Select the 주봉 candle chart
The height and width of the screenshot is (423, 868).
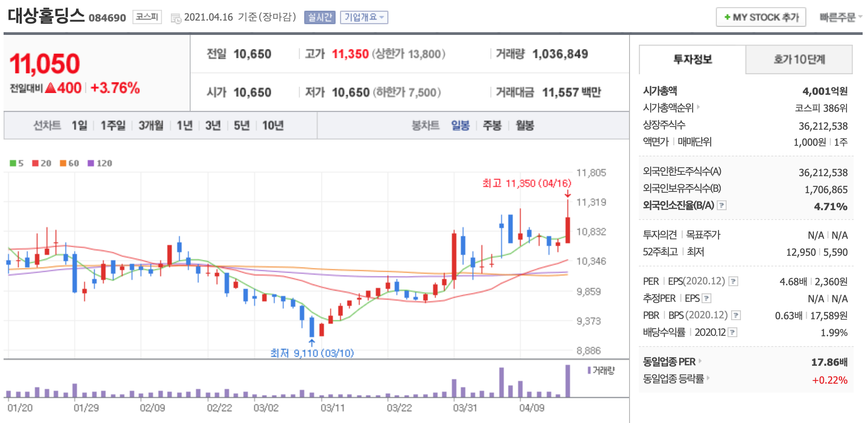492,125
